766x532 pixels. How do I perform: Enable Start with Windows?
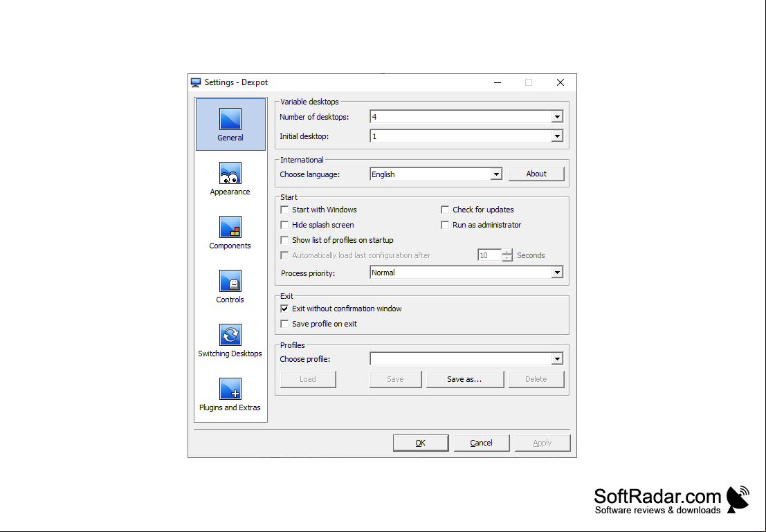(x=284, y=210)
